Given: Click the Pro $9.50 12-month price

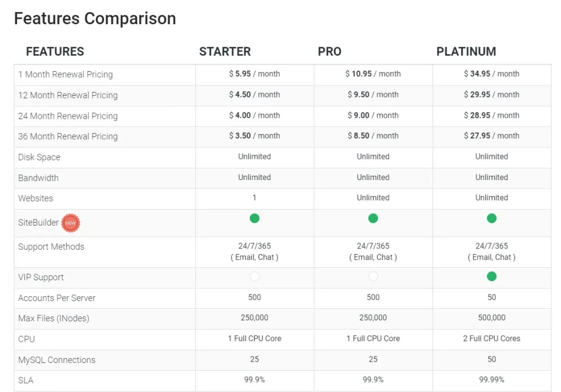Looking at the screenshot, I should (x=373, y=94).
